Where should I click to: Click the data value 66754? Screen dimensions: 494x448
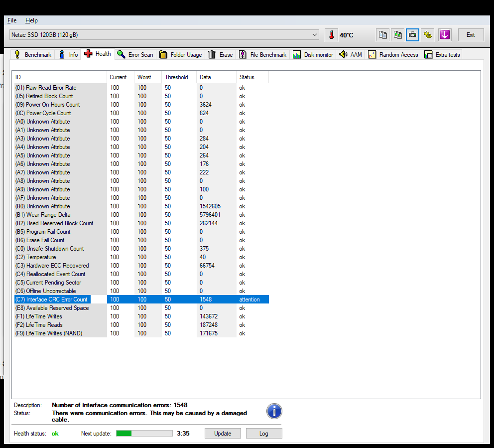tap(207, 266)
